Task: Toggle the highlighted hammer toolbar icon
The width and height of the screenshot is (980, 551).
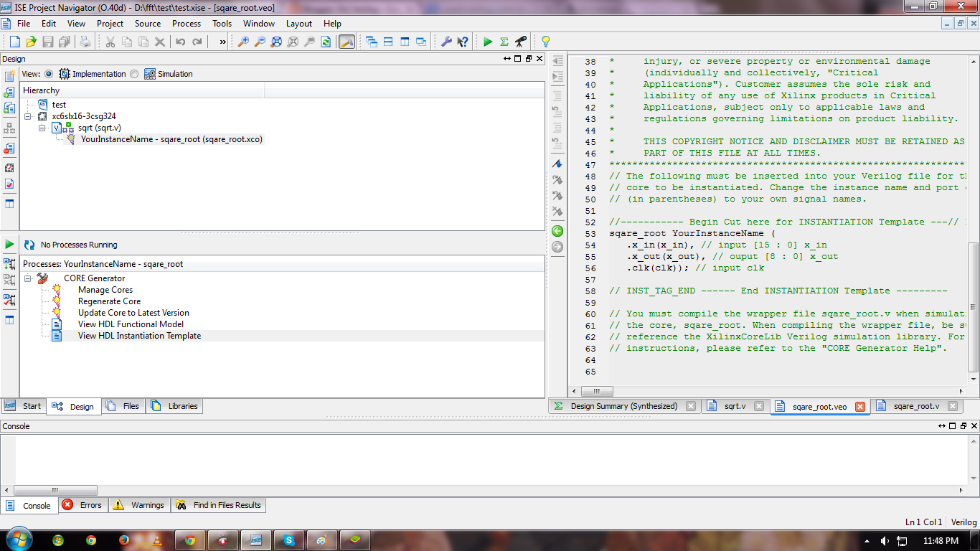Action: pos(347,42)
